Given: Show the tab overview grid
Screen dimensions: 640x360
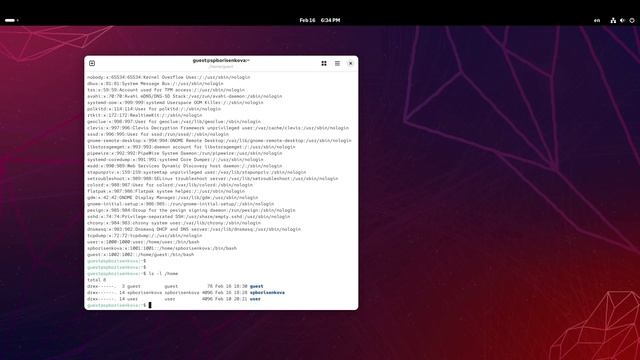Looking at the screenshot, I should click(324, 63).
